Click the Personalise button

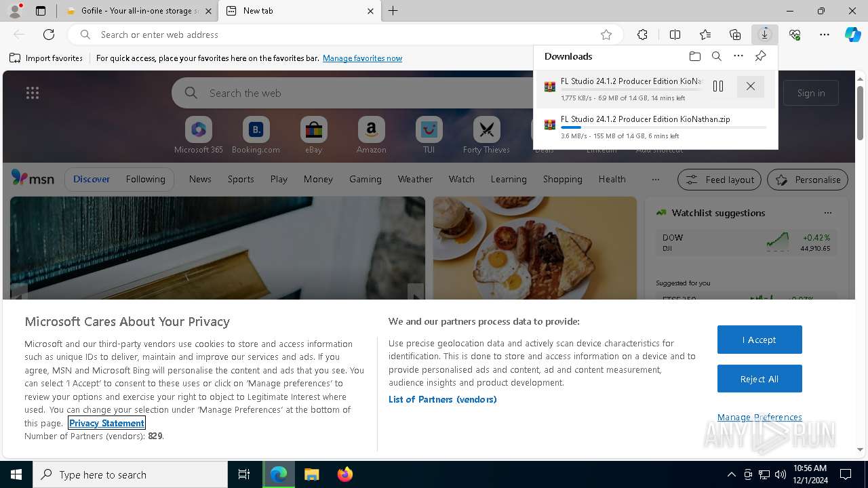(x=807, y=180)
